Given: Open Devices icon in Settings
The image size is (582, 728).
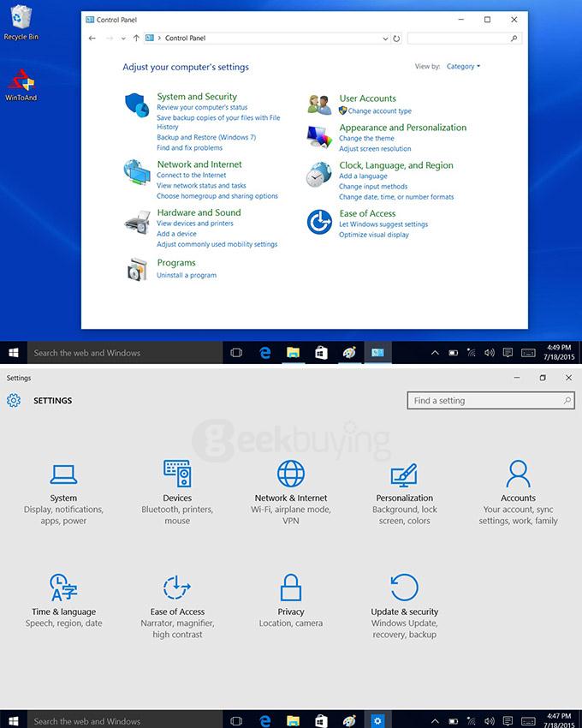Looking at the screenshot, I should pos(177,473).
